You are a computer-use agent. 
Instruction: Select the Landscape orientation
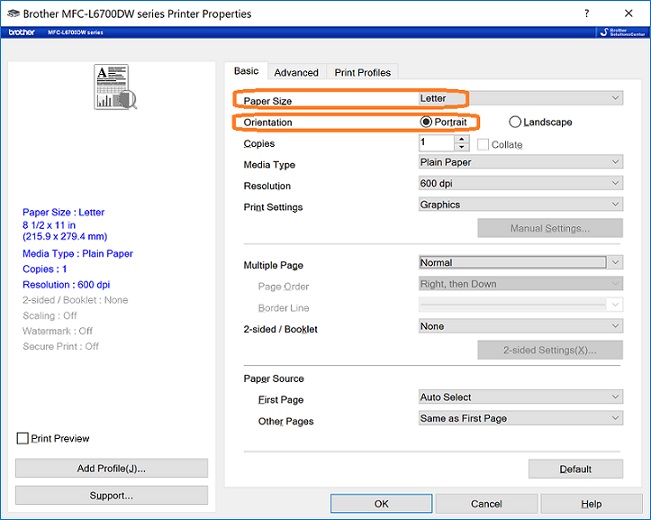[x=515, y=122]
